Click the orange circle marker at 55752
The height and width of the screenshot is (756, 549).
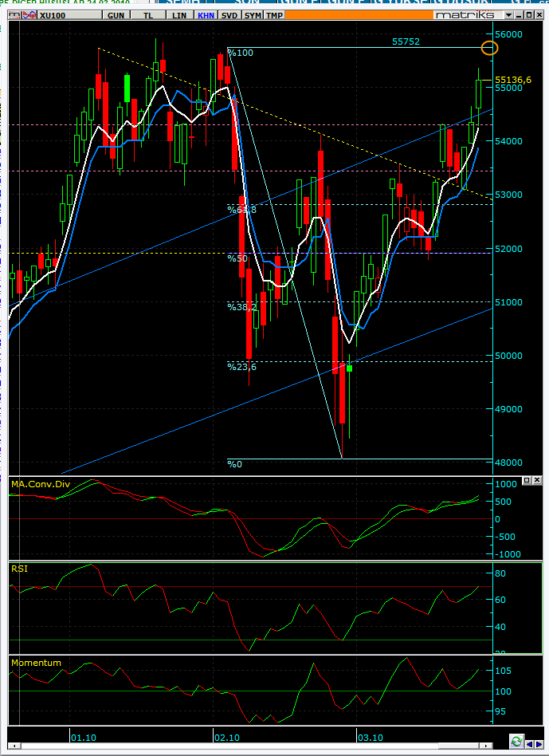click(x=489, y=48)
